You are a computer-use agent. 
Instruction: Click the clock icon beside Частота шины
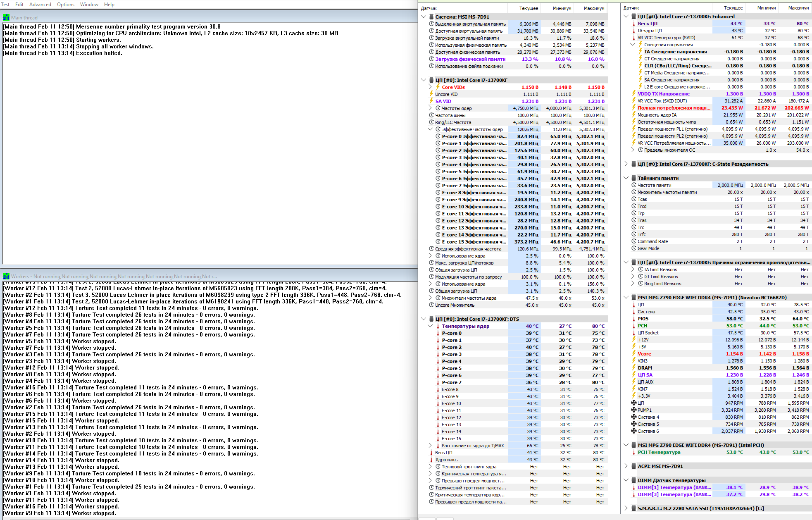click(431, 115)
